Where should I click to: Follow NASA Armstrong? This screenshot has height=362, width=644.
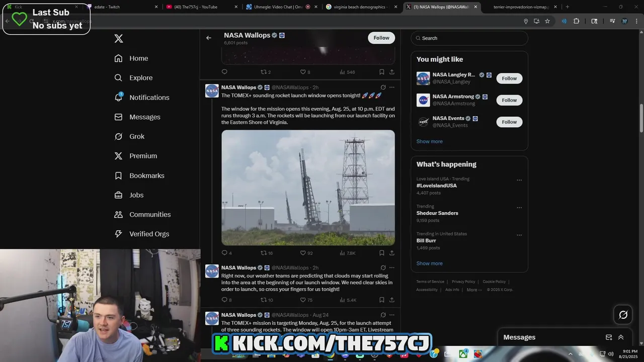[x=509, y=100]
